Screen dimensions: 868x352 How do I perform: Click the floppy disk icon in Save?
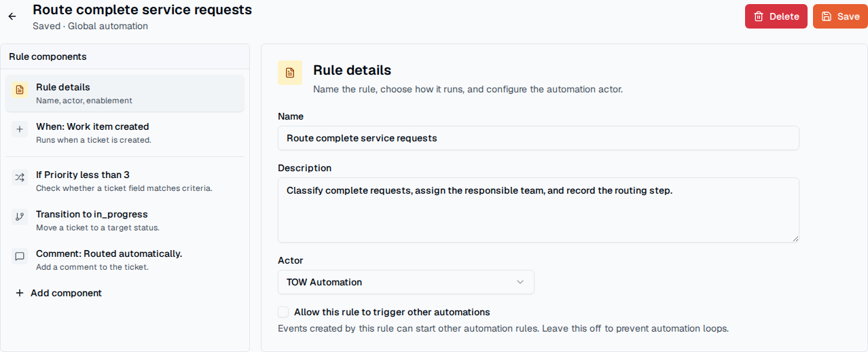click(827, 16)
